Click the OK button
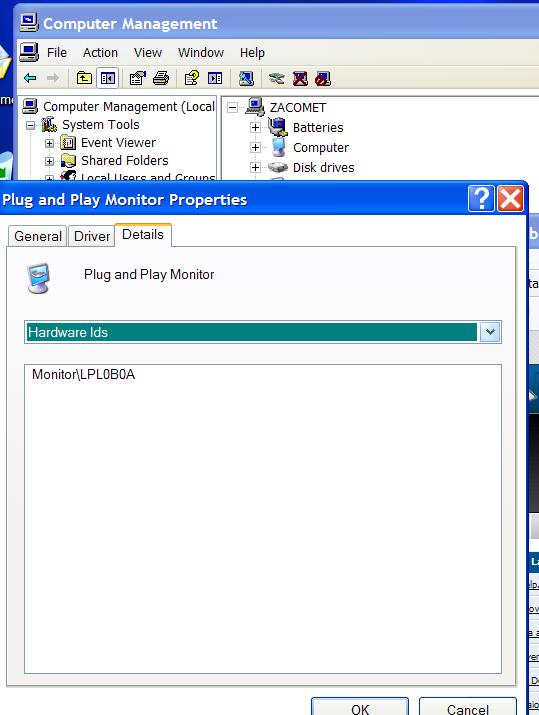This screenshot has width=539, height=715. tap(360, 708)
